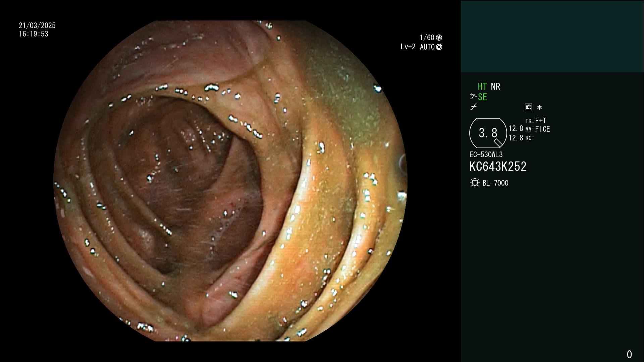Click the date 21/03/2025
The height and width of the screenshot is (362, 644).
click(x=37, y=25)
